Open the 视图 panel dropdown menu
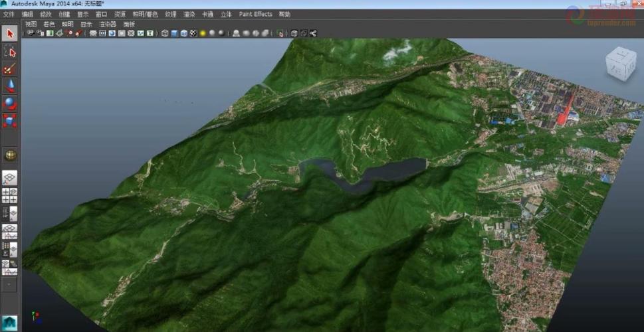The height and width of the screenshot is (332, 644). tap(31, 24)
